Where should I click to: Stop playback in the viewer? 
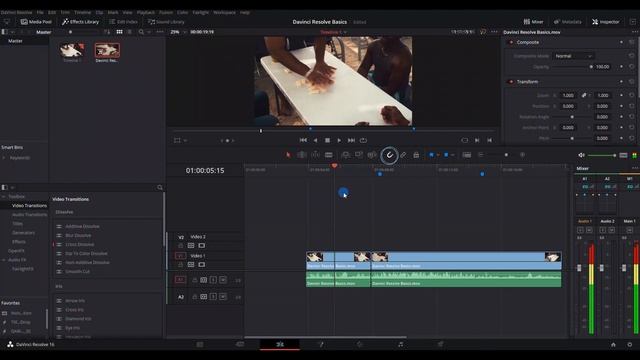click(x=327, y=140)
